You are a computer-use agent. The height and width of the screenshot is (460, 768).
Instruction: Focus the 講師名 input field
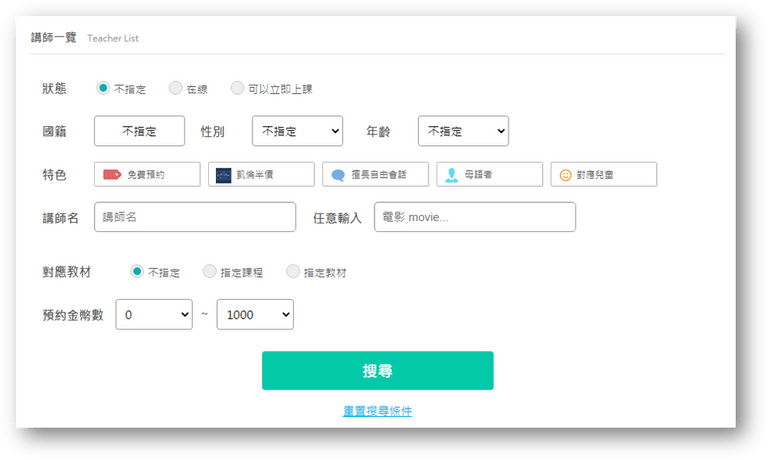click(x=195, y=217)
